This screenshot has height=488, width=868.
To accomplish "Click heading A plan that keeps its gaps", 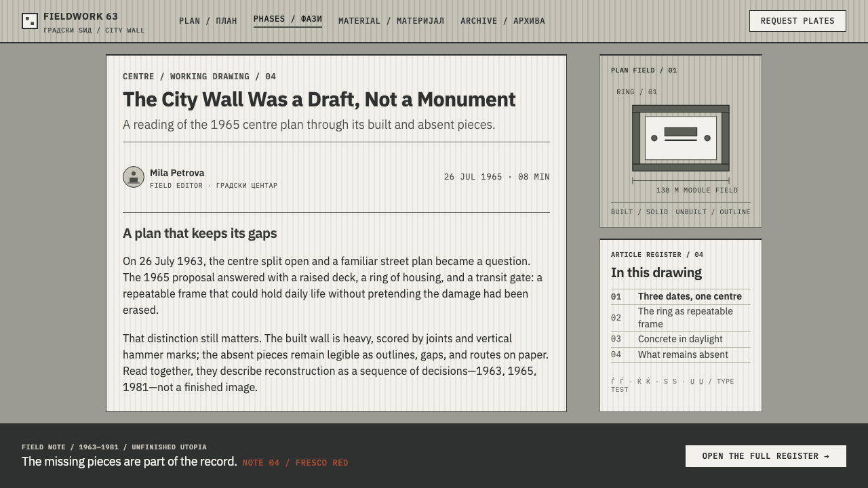I will click(x=200, y=233).
